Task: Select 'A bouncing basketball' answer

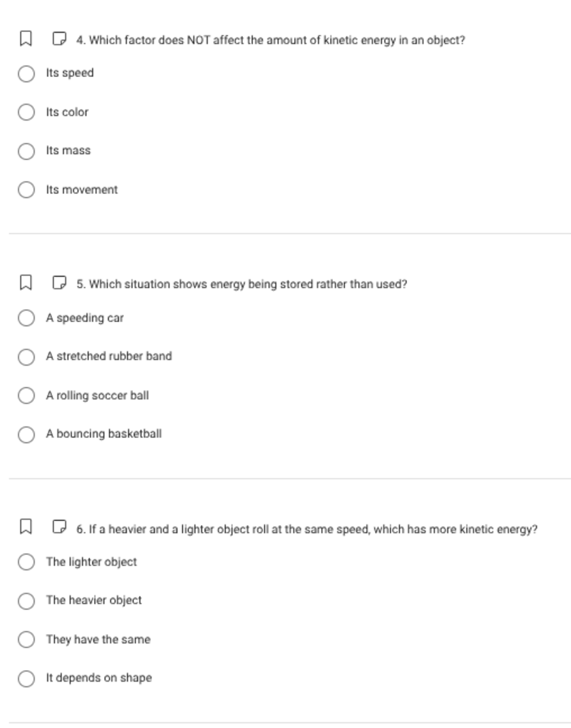Action: point(27,434)
